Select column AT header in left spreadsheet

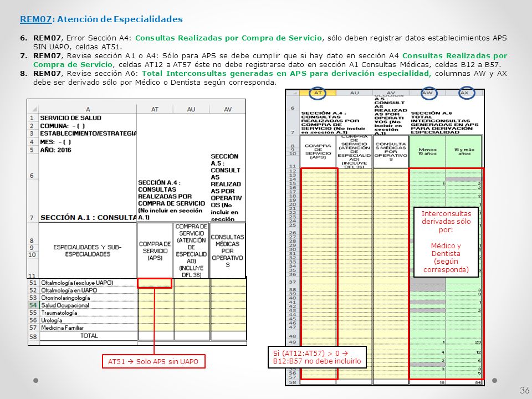point(155,109)
